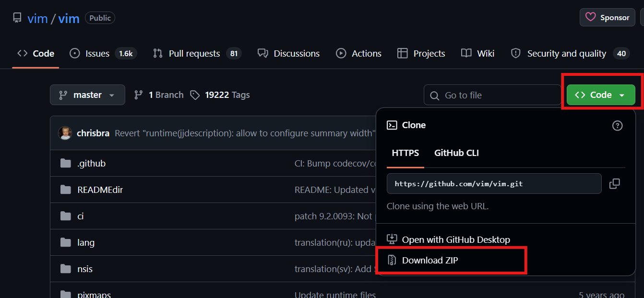Click the Issues count badge 1.6k
Screen dimensions: 644x298
tap(126, 53)
